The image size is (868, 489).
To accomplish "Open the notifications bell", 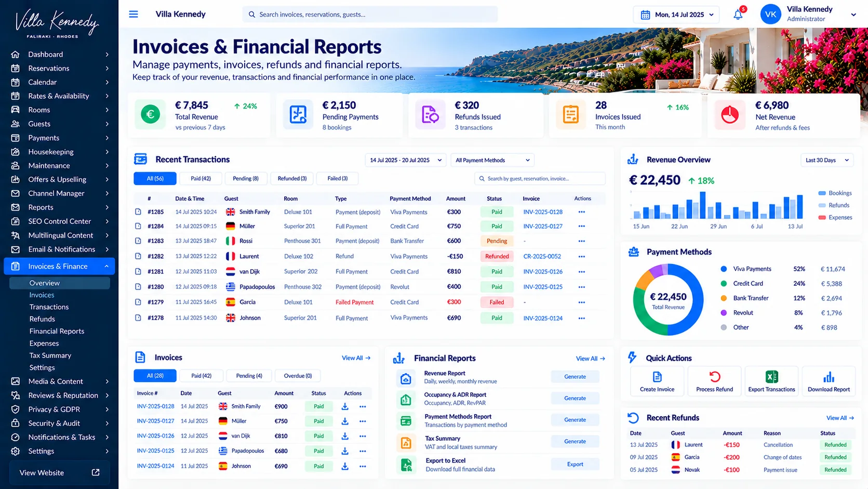I will point(738,15).
